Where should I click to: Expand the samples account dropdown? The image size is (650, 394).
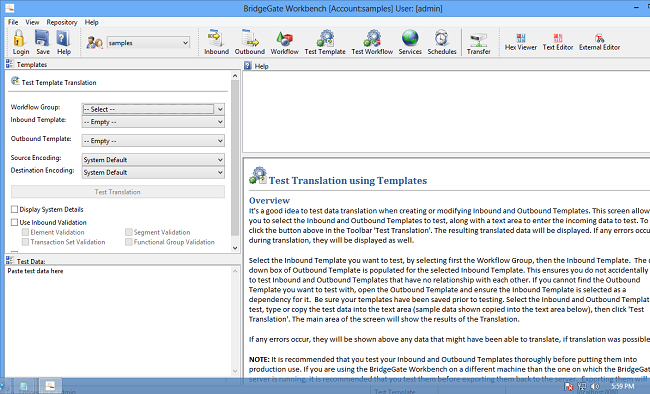pyautogui.click(x=185, y=43)
